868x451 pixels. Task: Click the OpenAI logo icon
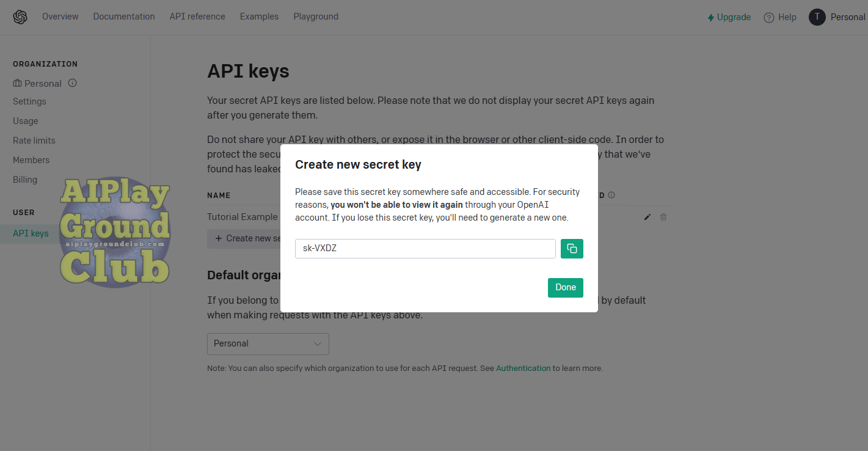pyautogui.click(x=20, y=17)
